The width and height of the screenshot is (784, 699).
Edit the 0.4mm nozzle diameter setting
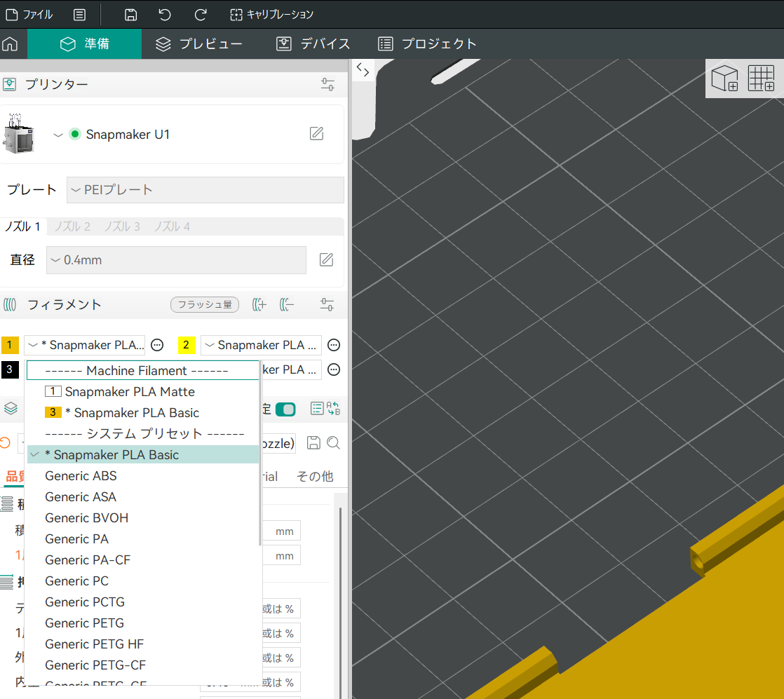[326, 260]
